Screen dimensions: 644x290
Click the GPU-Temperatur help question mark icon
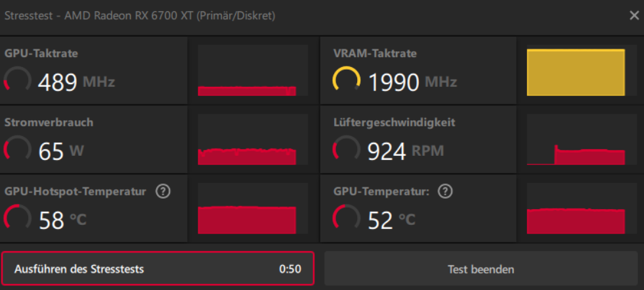pyautogui.click(x=445, y=191)
